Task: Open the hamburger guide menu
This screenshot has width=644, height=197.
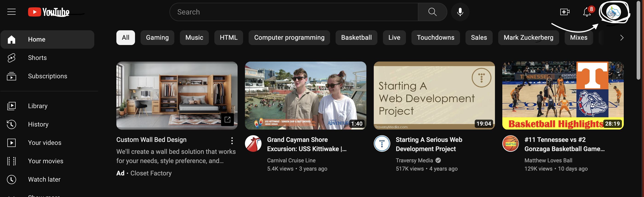Action: coord(11,12)
